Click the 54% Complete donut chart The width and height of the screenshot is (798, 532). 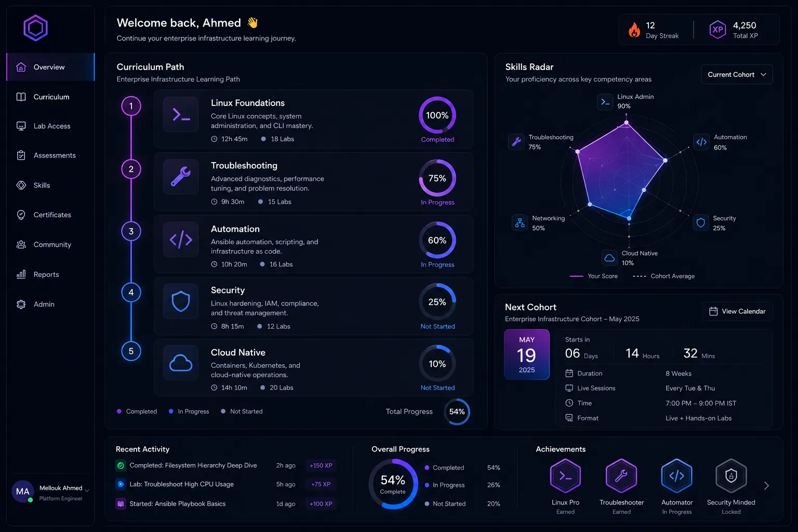click(393, 484)
